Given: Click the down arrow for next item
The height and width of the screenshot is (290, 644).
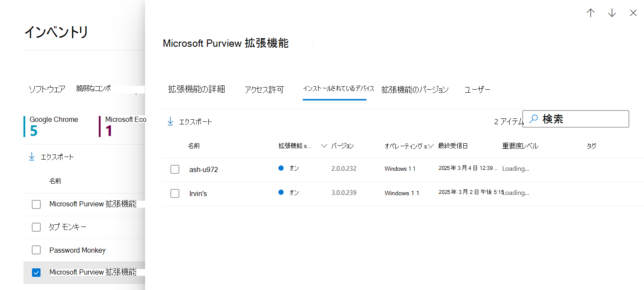Looking at the screenshot, I should pyautogui.click(x=612, y=13).
